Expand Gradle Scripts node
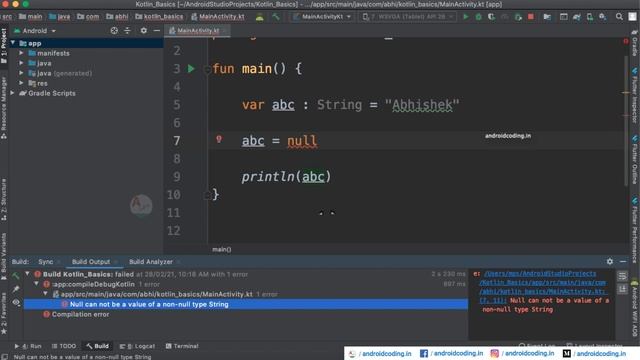This screenshot has height=360, width=640. (x=13, y=93)
